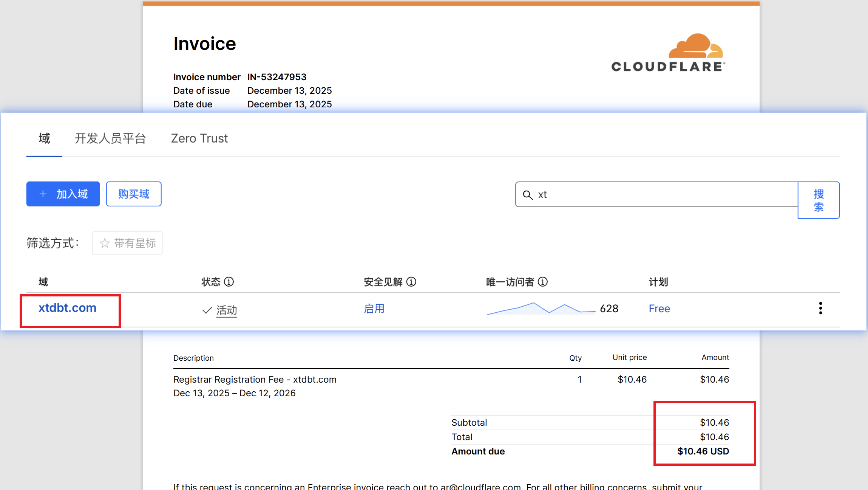This screenshot has height=490, width=868.
Task: Switch to the 开发人员平台 tab
Action: click(x=110, y=138)
